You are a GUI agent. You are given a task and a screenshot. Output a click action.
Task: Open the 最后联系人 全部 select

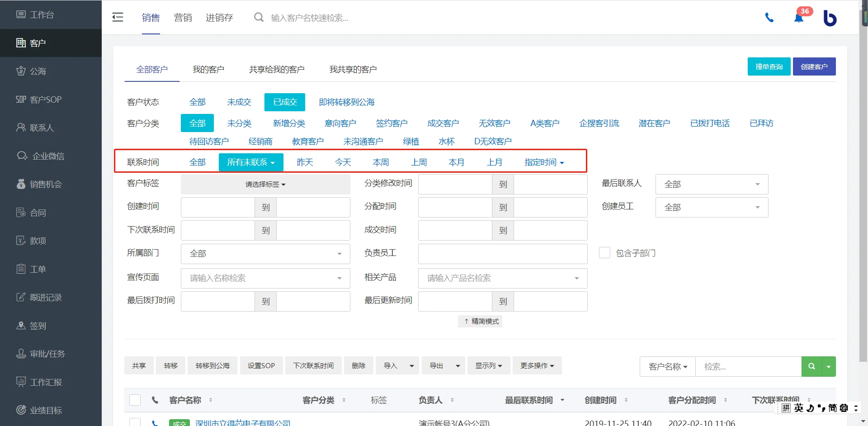[x=712, y=184]
